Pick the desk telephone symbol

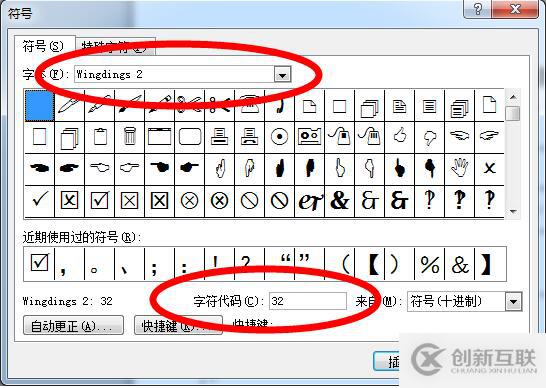(x=249, y=106)
